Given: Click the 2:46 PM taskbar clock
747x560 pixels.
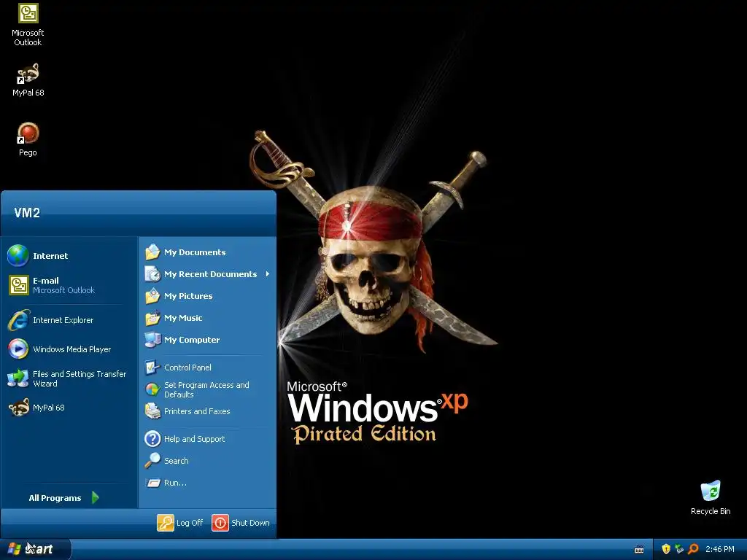Looking at the screenshot, I should tap(720, 549).
